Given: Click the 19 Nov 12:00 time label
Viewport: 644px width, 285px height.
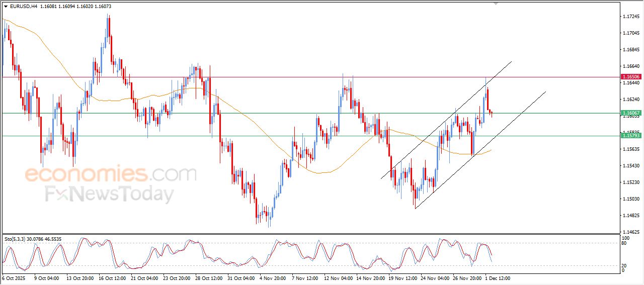Looking at the screenshot, I should pyautogui.click(x=402, y=278).
